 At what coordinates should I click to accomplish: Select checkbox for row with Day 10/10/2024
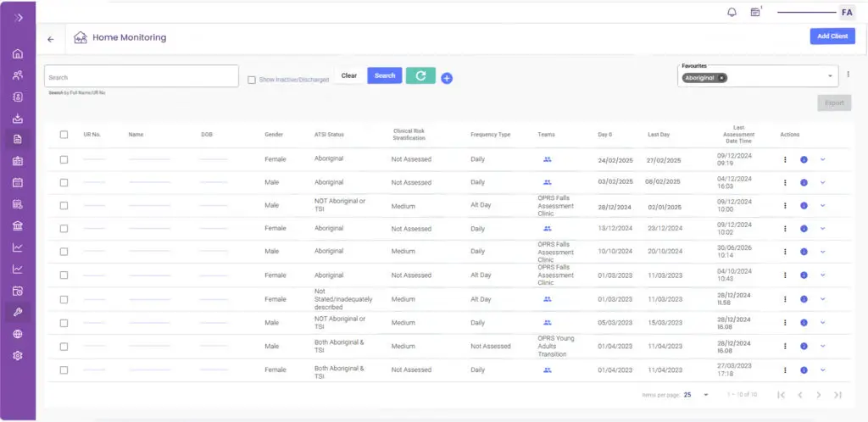[64, 252]
